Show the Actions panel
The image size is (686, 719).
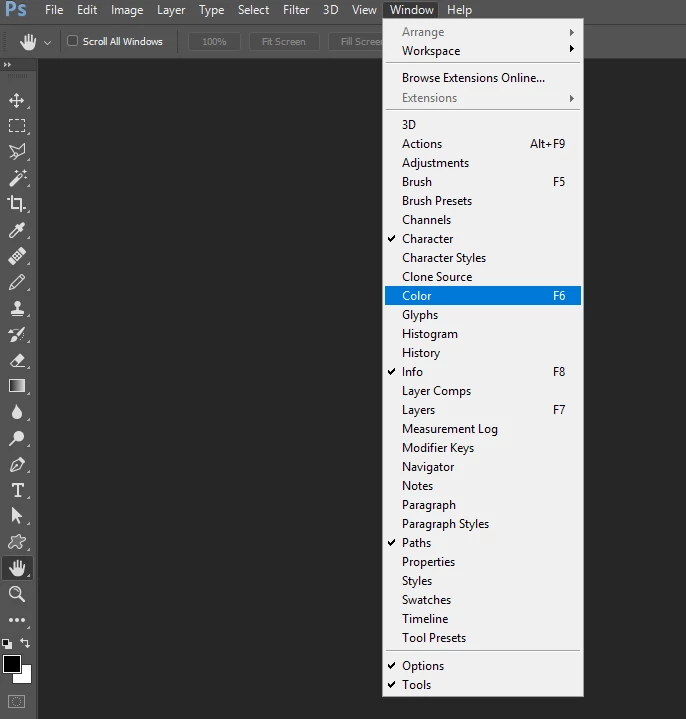coord(483,144)
